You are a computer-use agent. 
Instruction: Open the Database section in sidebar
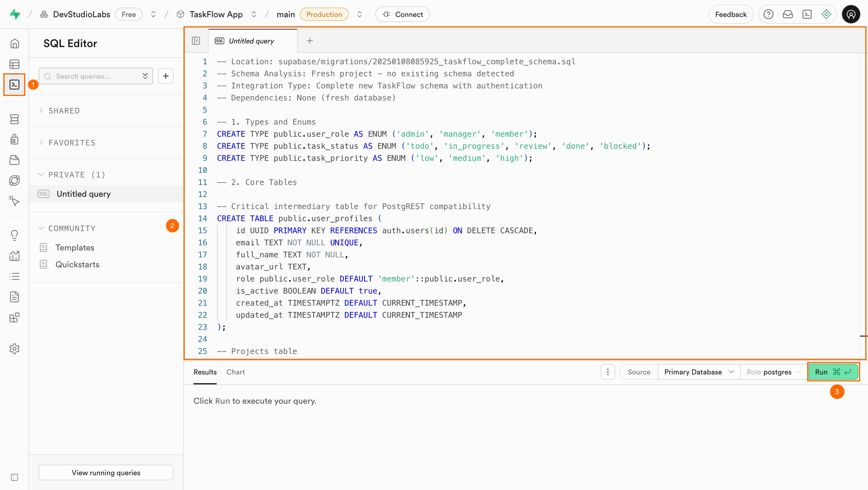(x=14, y=119)
